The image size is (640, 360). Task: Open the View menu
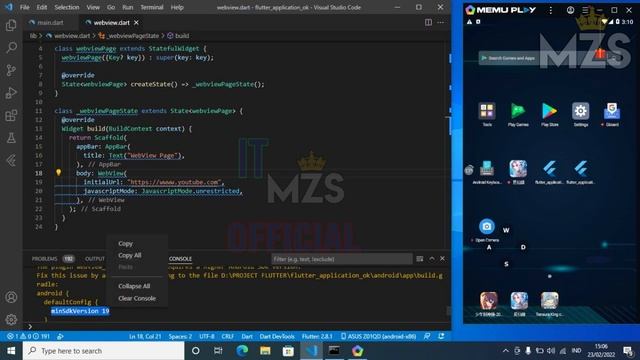tap(93, 7)
